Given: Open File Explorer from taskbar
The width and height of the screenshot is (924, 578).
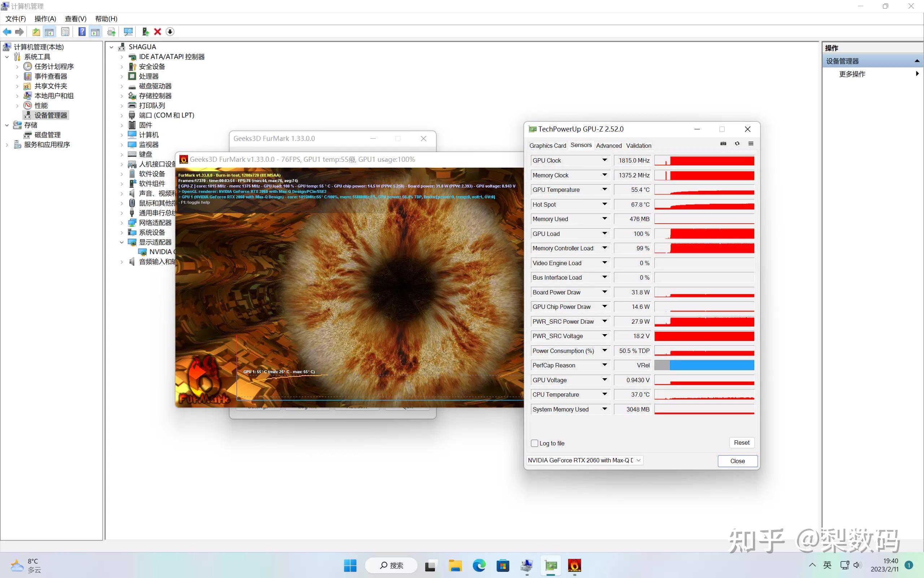Looking at the screenshot, I should (x=455, y=565).
